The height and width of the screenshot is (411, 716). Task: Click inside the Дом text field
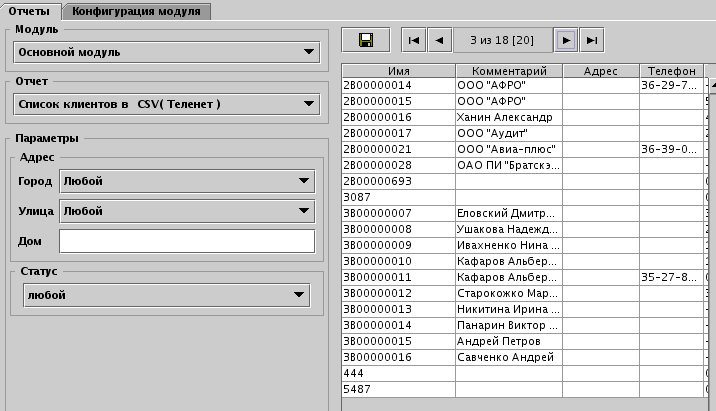[x=186, y=241]
